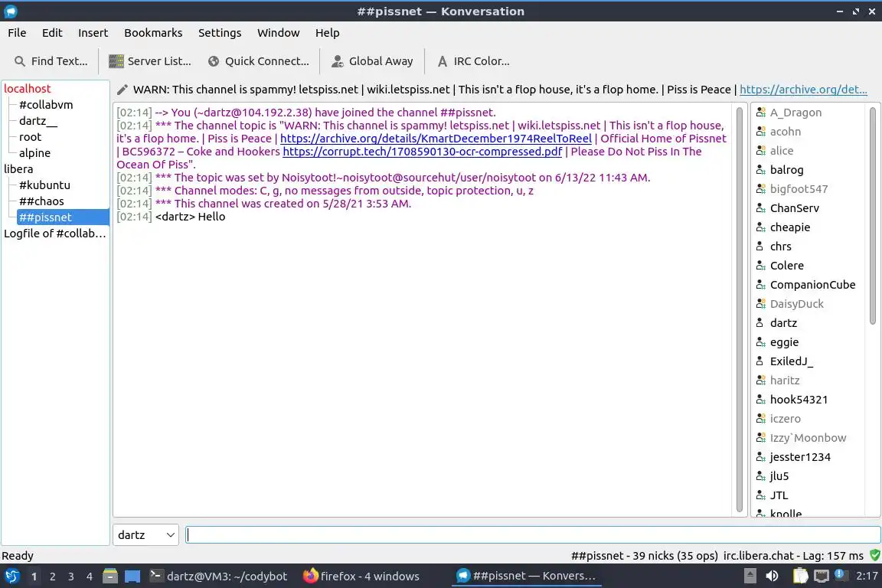Select ##pissnet in channel tree

point(63,217)
